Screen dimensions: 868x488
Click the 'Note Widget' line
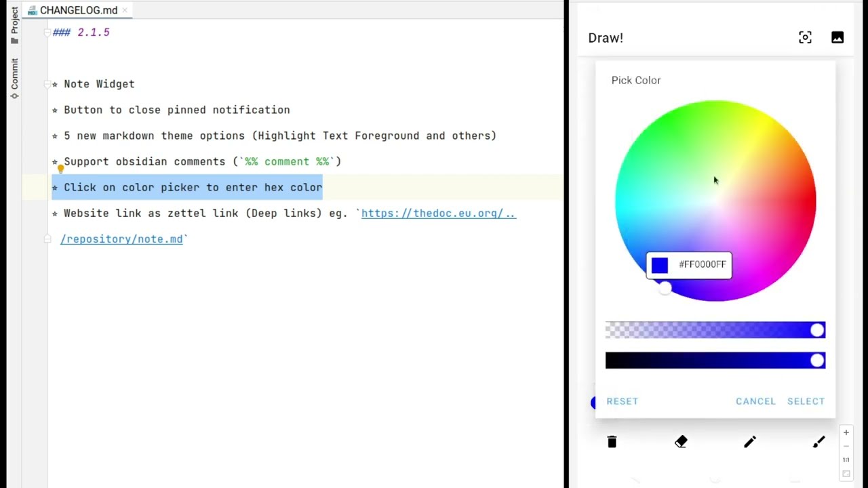point(94,84)
